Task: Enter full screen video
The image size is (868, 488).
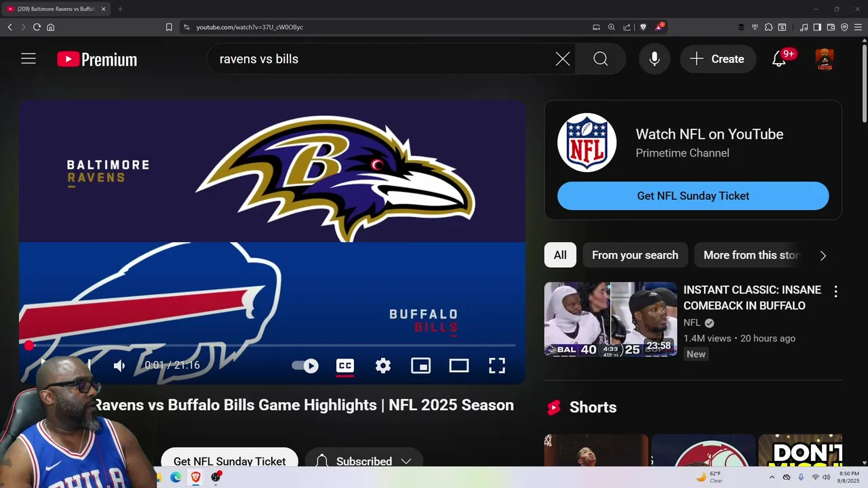Action: pos(497,366)
